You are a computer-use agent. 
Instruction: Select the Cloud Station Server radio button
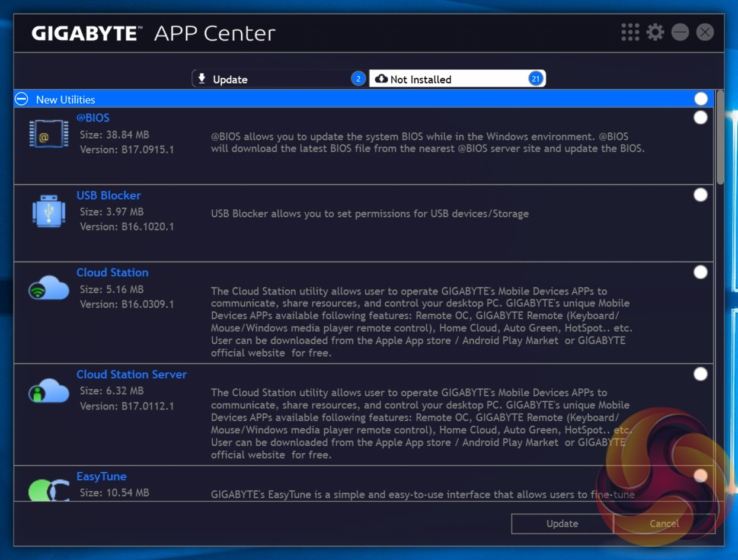[701, 374]
